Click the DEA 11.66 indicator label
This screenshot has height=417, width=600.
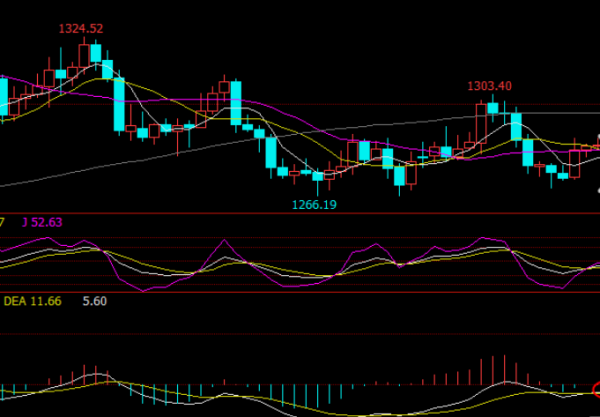pyautogui.click(x=32, y=300)
